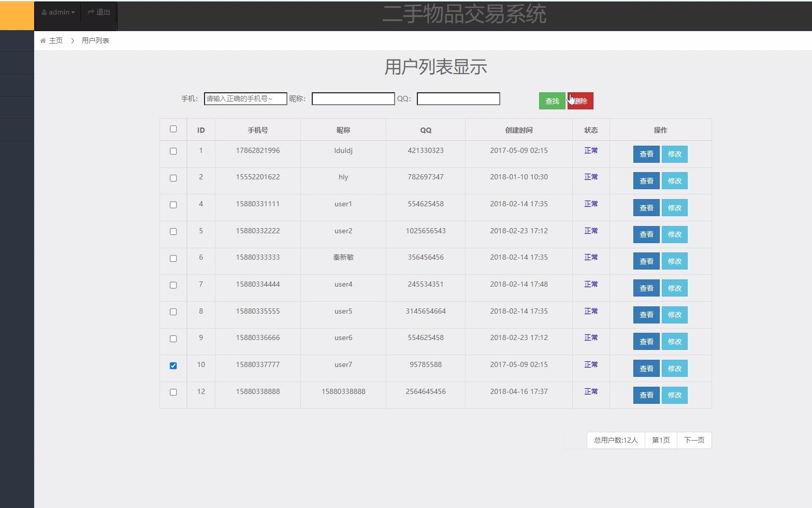Click 修改 for user4
This screenshot has width=812, height=508.
click(x=674, y=288)
